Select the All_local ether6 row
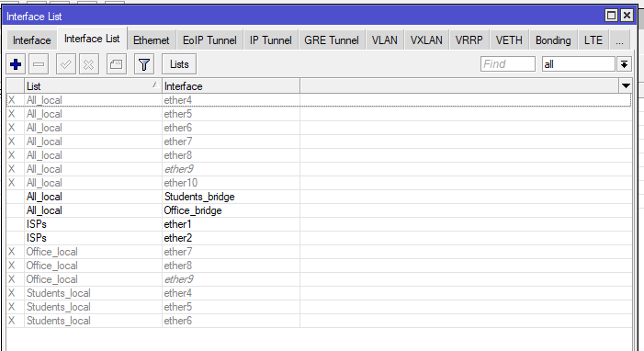Image resolution: width=644 pixels, height=351 pixels. 319,128
